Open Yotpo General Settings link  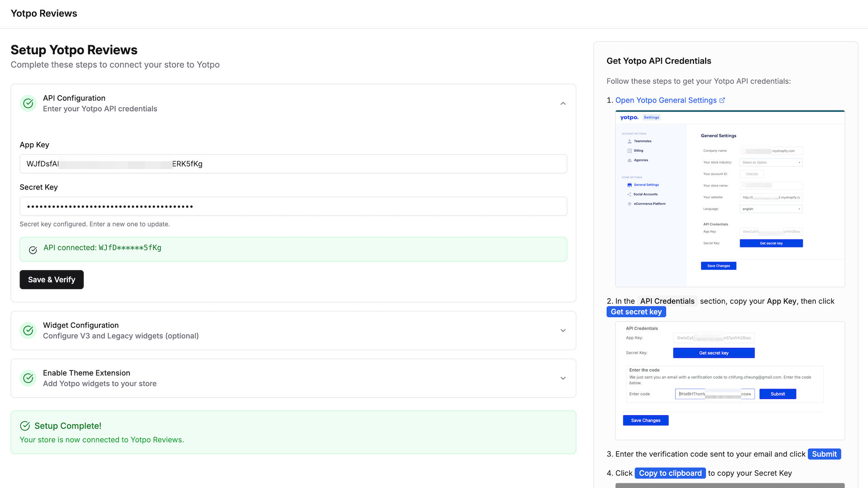click(665, 100)
